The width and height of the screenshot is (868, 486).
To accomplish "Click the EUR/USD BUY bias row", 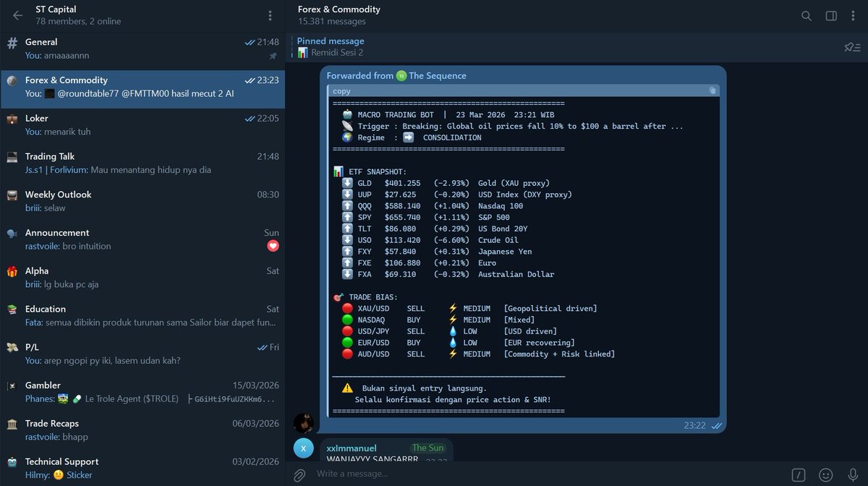I will pyautogui.click(x=458, y=343).
